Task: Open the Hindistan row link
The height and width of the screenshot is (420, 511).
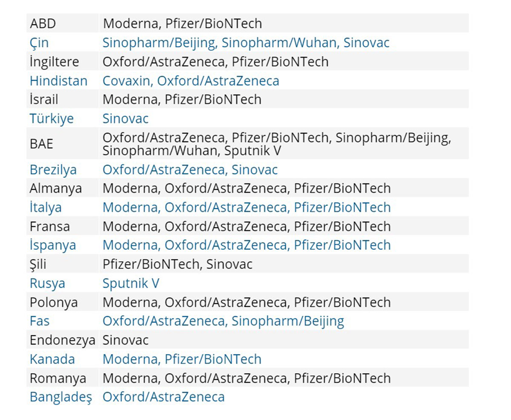Action: 58,80
